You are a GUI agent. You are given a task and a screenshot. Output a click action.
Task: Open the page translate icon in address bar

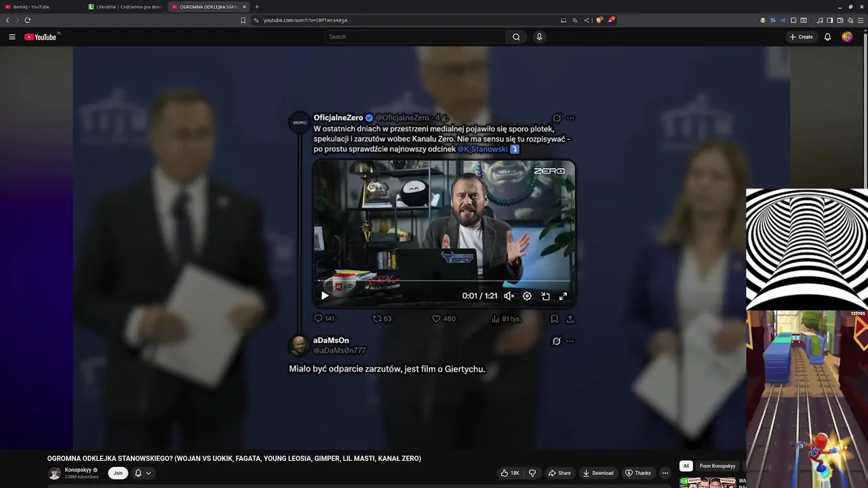point(575,20)
